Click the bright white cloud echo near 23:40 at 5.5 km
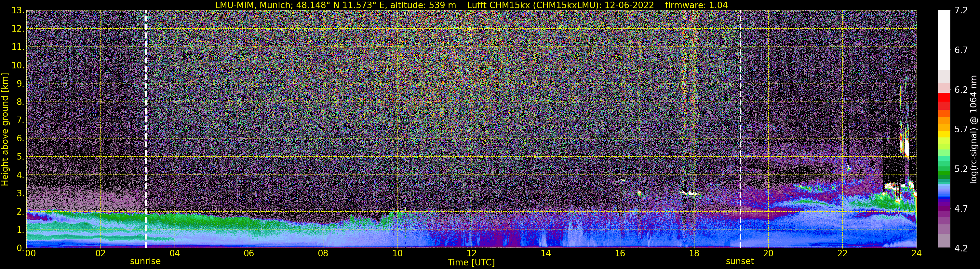The width and height of the screenshot is (980, 269). 906,148
